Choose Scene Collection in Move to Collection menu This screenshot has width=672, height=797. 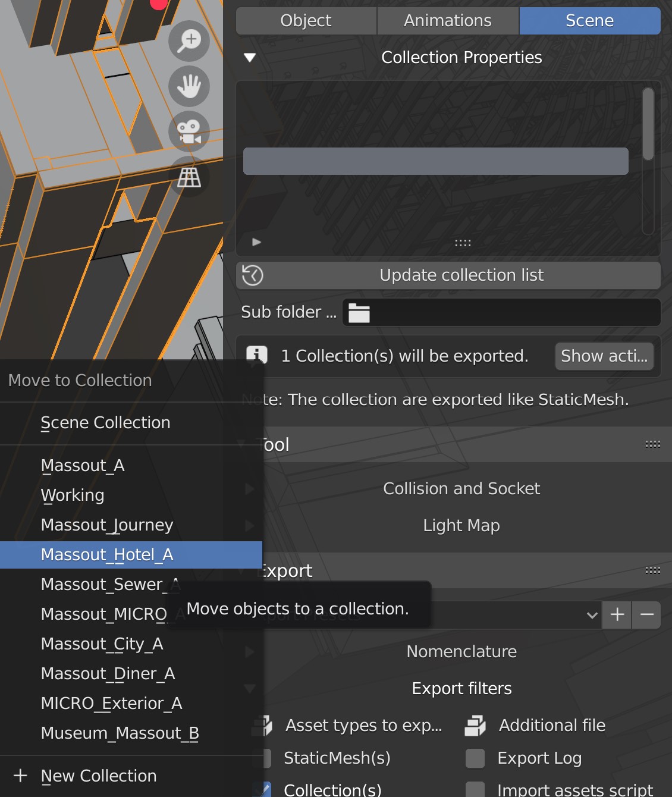tap(105, 422)
